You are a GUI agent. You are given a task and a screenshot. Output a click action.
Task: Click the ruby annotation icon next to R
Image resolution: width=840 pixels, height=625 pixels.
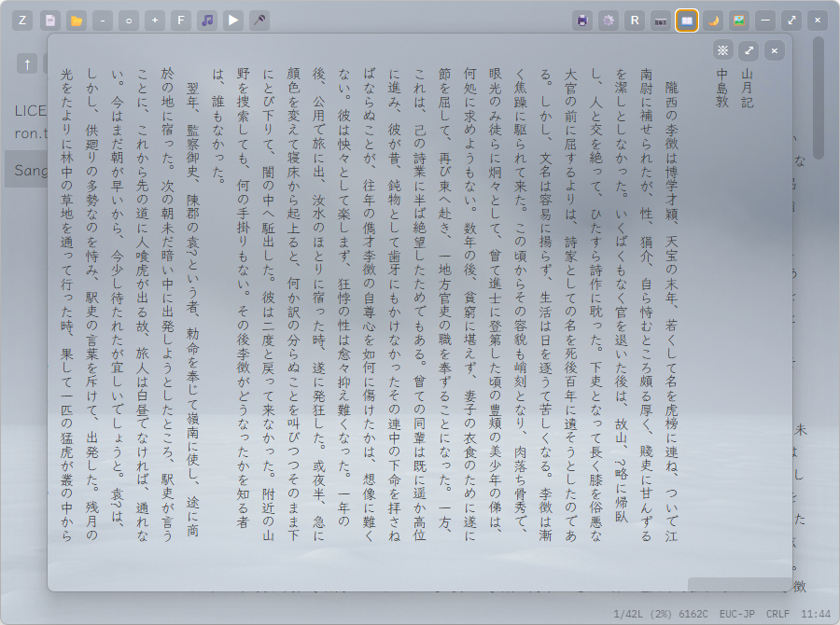661,21
